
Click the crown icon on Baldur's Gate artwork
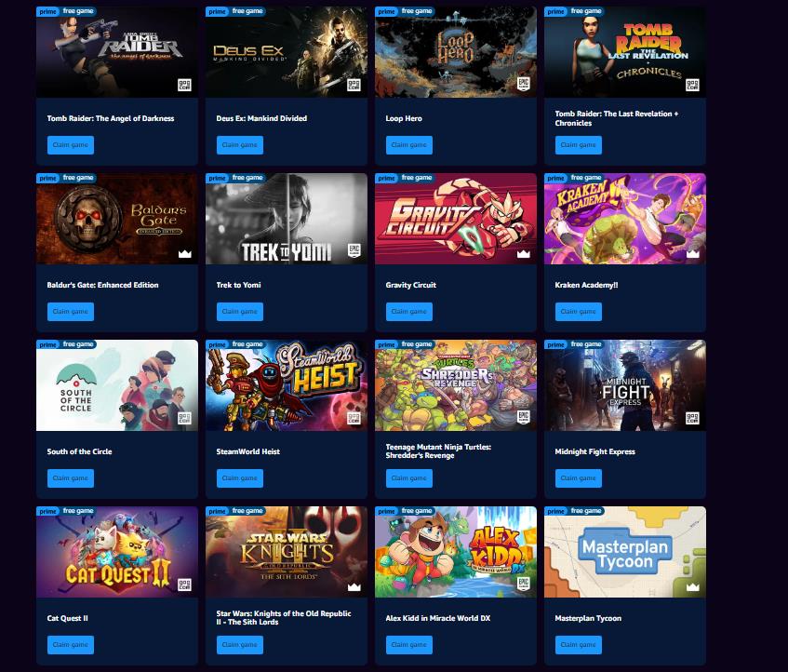pos(185,254)
